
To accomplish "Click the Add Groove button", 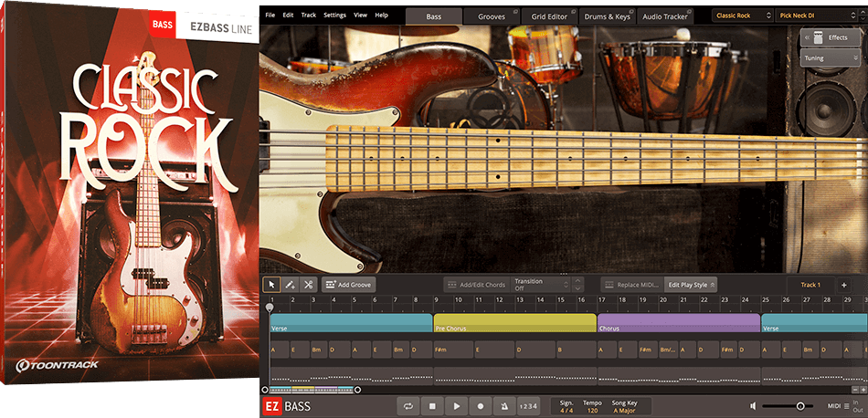I will click(x=348, y=285).
